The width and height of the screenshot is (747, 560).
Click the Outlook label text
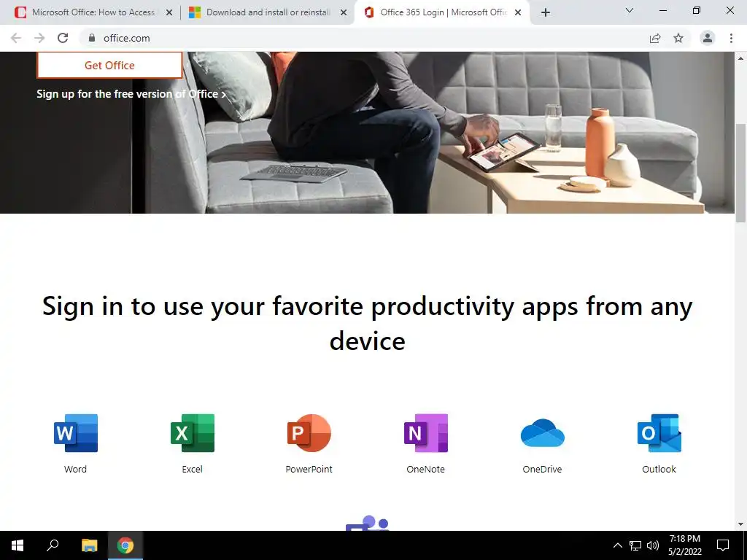coord(659,469)
